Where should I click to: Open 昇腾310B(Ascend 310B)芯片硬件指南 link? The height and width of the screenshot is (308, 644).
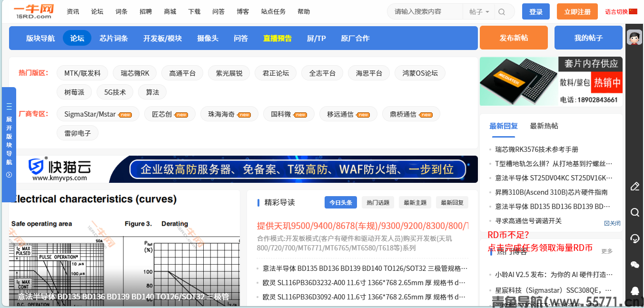point(551,192)
